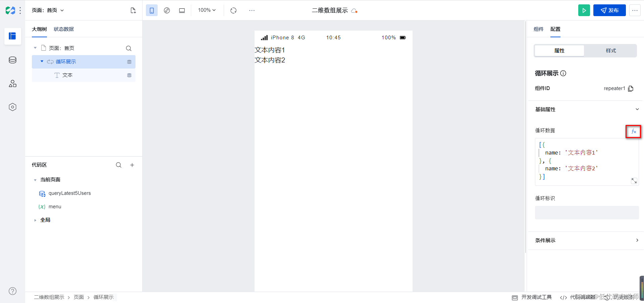Click breadcrumb 循环展示
Viewport: 644px width, 303px height.
[x=104, y=297]
